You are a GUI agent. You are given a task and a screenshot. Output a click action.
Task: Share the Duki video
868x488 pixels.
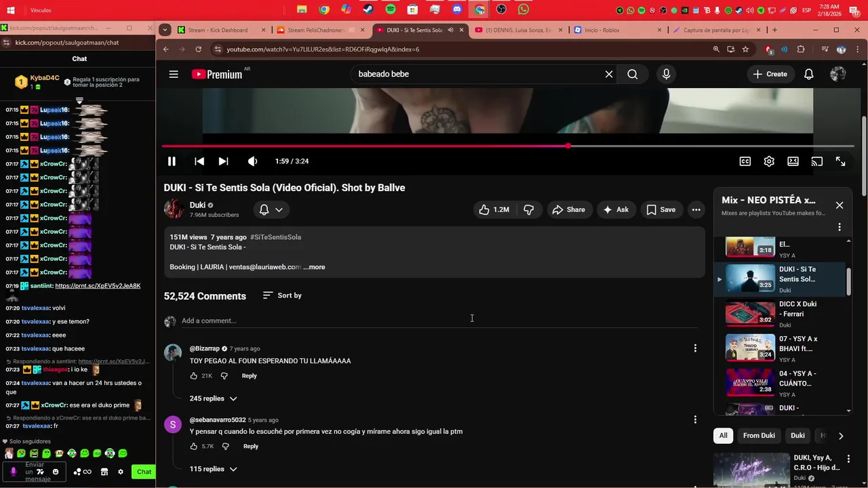568,210
